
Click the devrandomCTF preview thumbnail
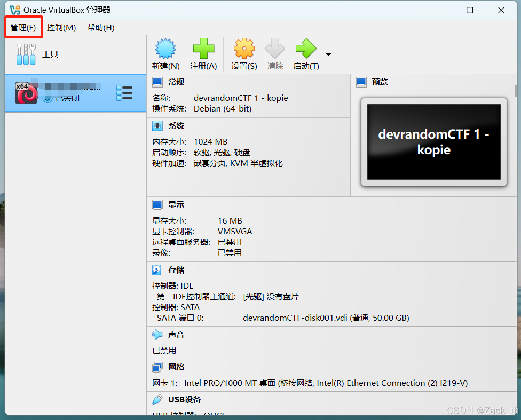click(x=434, y=142)
